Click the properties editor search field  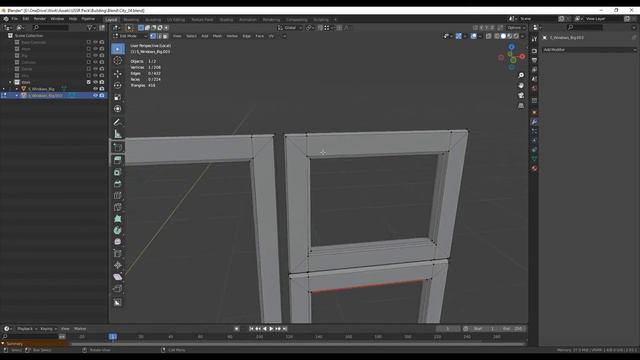585,27
